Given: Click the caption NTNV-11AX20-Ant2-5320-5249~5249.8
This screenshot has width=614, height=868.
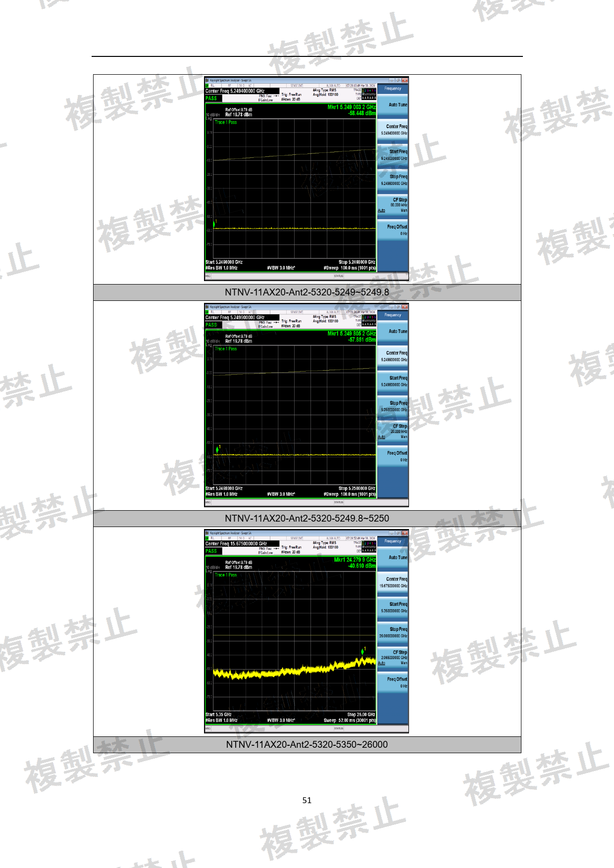Looking at the screenshot, I should pos(307,292).
